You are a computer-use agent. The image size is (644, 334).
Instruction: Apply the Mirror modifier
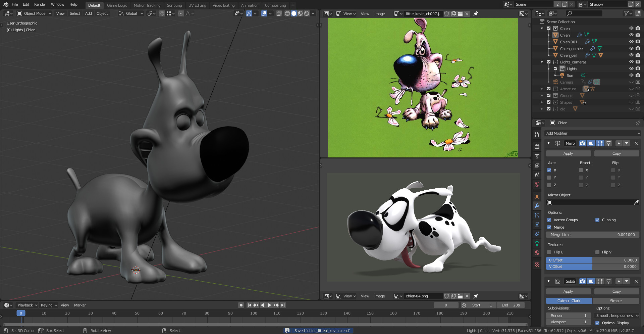[568, 153]
